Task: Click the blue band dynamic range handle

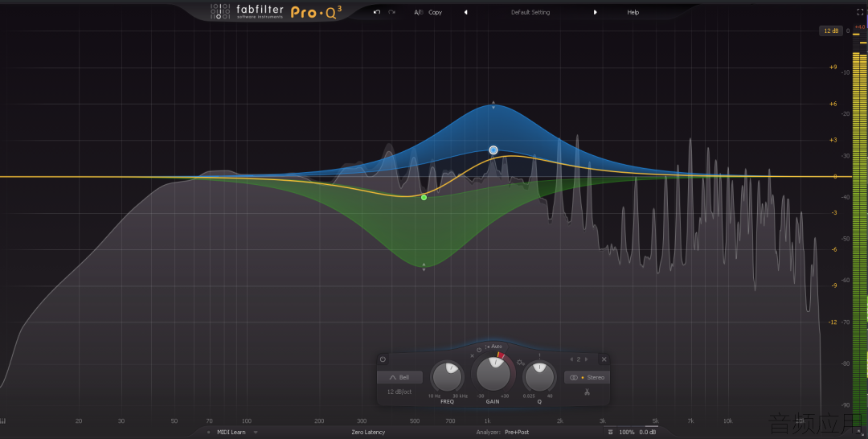Action: 493,105
